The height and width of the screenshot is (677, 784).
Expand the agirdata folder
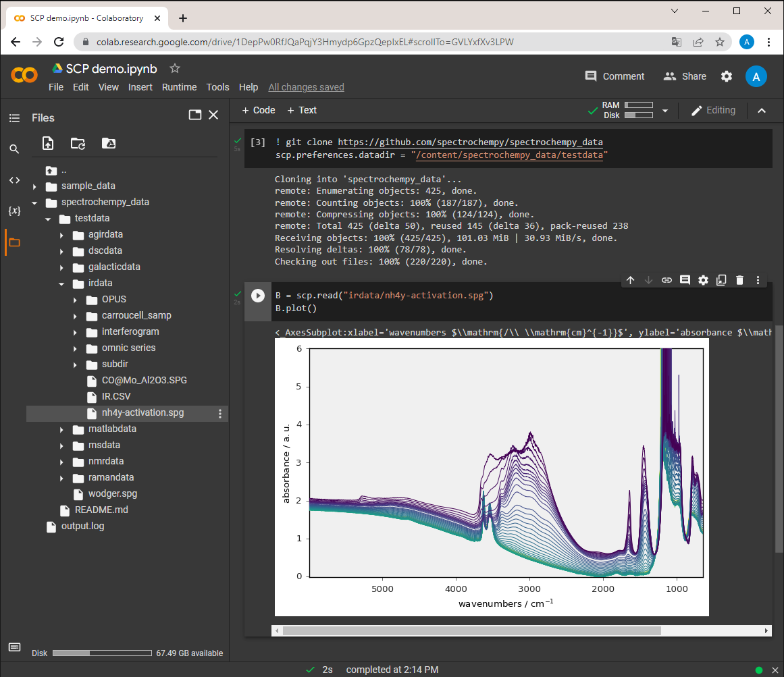tap(61, 235)
